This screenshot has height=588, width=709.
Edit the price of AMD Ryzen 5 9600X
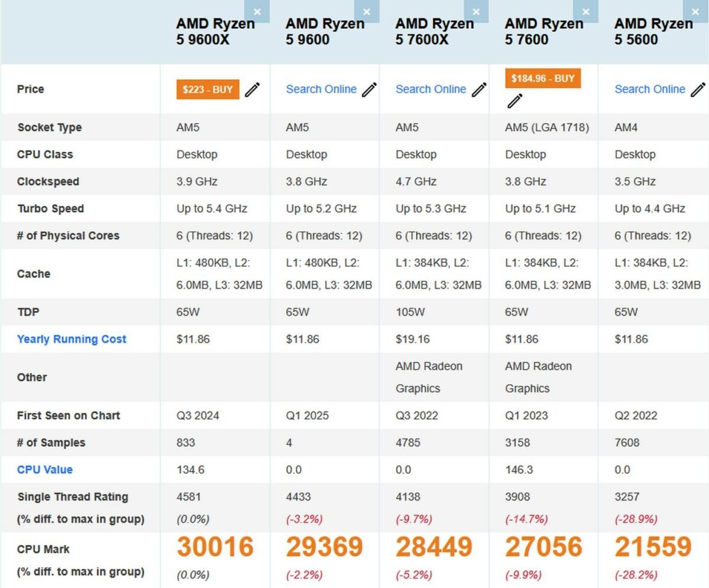252,89
